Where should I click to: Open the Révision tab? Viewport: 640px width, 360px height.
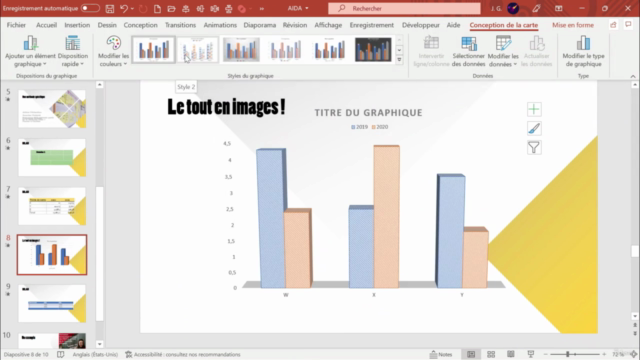295,25
